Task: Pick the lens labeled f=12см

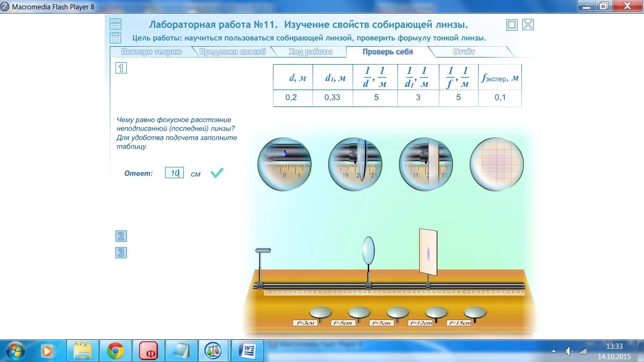Action: point(436,313)
